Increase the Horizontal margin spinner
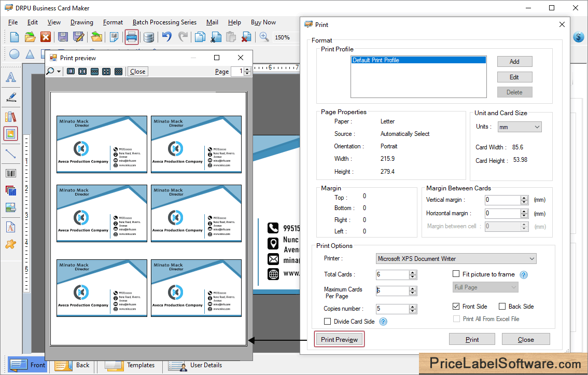Image resolution: width=588 pixels, height=375 pixels. (524, 211)
